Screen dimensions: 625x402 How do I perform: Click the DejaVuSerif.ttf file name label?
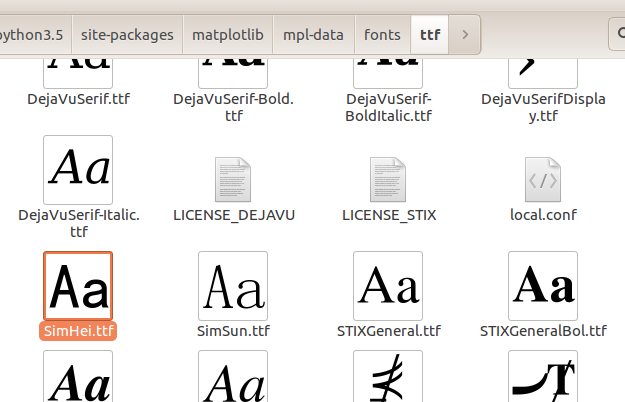tap(79, 99)
